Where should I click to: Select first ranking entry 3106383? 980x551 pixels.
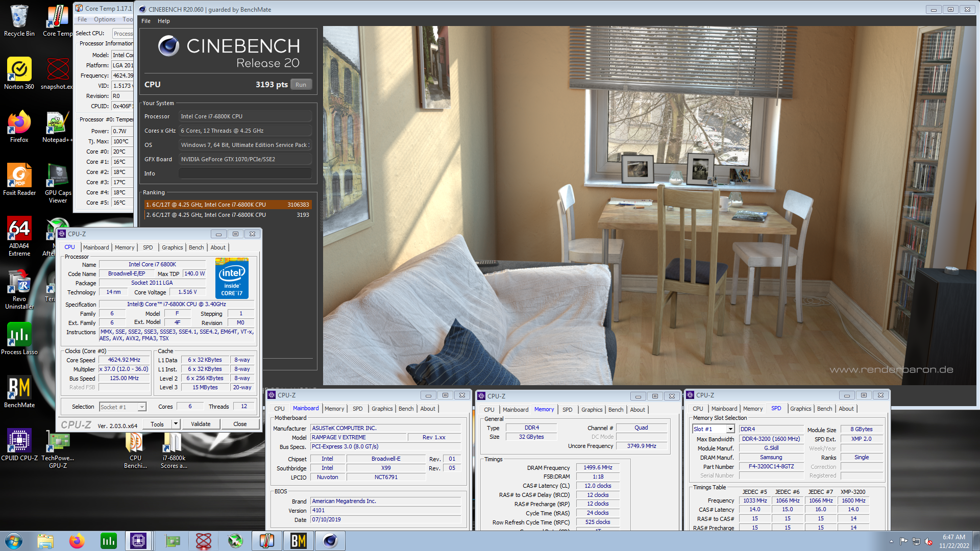[x=228, y=205]
